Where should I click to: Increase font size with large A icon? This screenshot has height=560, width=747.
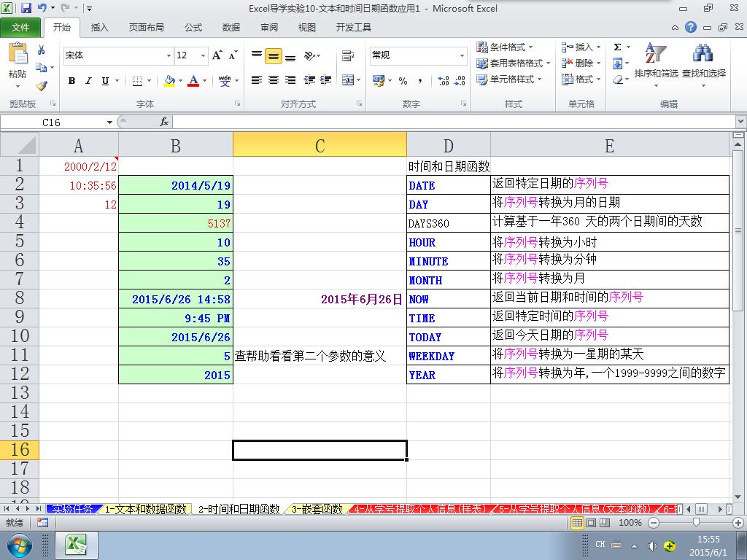tap(217, 55)
